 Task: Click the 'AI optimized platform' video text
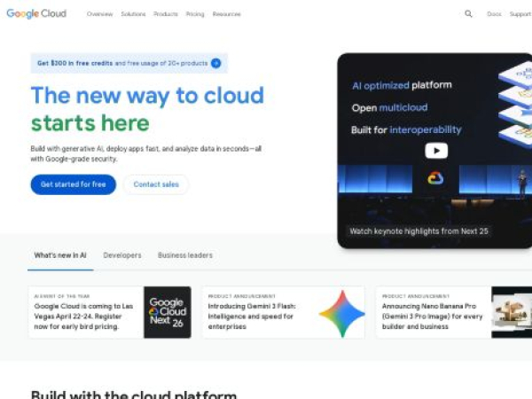pyautogui.click(x=402, y=85)
